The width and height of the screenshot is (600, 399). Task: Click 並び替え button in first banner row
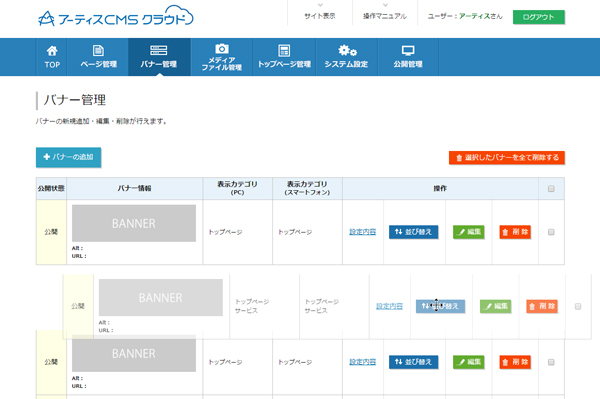[414, 232]
